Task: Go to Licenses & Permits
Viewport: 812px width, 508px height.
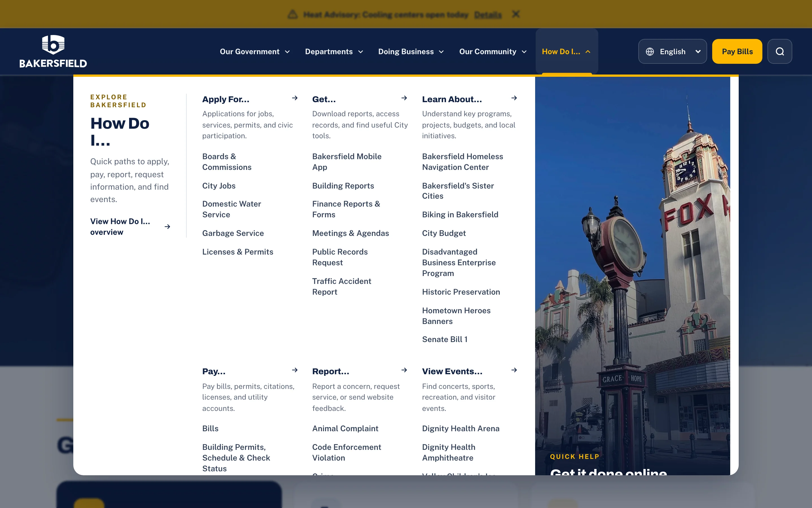Action: tap(238, 252)
